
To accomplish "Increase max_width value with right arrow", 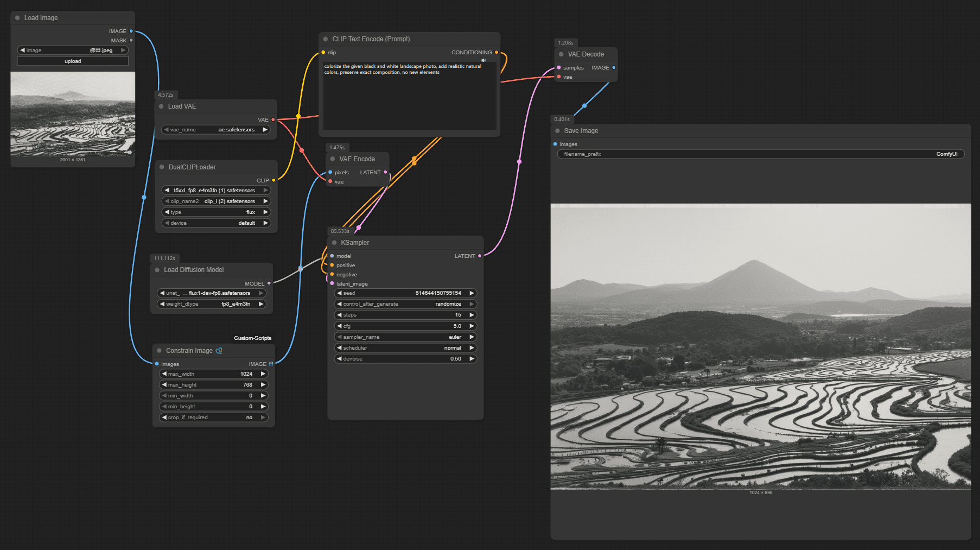I will point(263,374).
